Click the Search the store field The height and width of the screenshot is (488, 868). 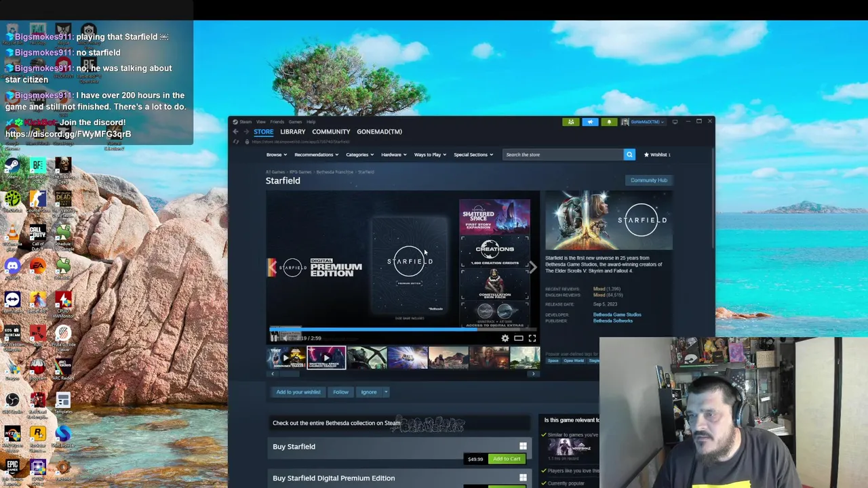coord(563,155)
